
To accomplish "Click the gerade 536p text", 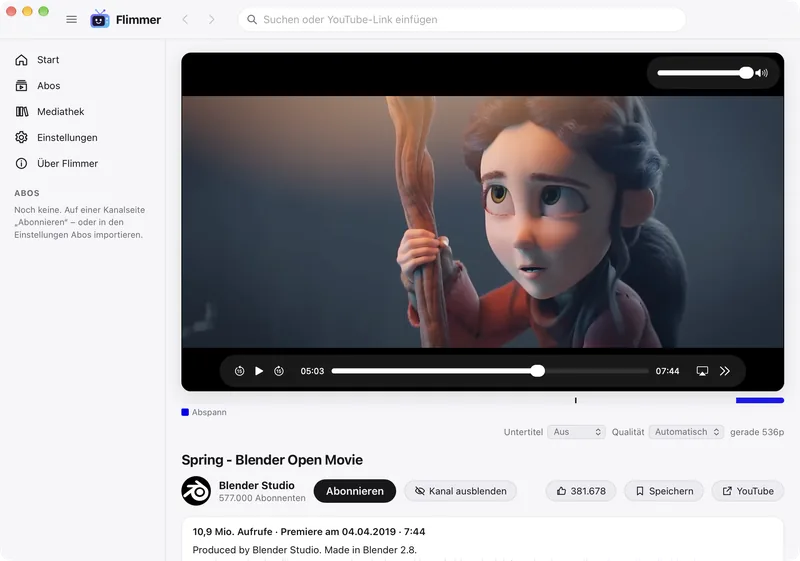I will pos(757,432).
